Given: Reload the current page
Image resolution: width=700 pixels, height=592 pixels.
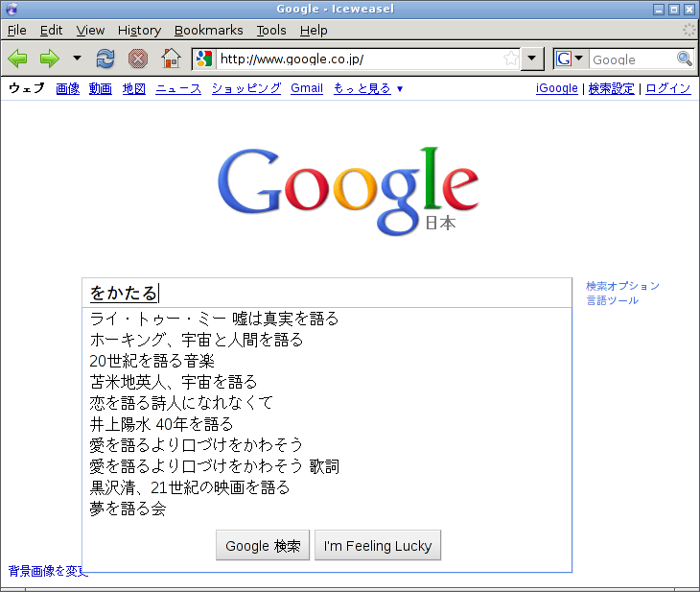Looking at the screenshot, I should tap(105, 59).
